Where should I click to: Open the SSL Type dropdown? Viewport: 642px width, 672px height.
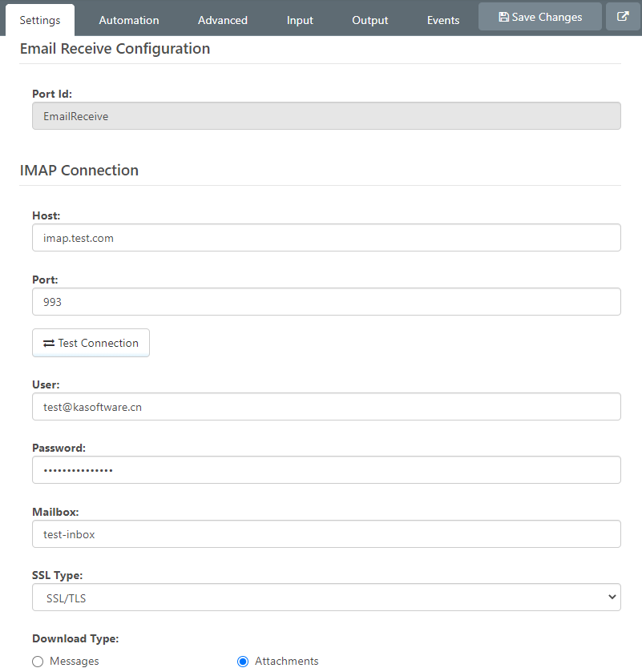coord(326,598)
